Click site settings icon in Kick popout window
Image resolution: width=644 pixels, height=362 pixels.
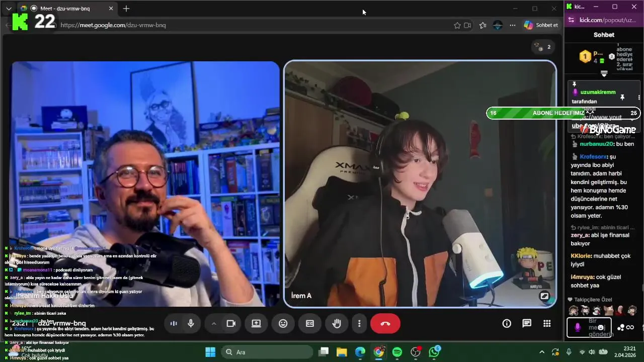pyautogui.click(x=571, y=20)
